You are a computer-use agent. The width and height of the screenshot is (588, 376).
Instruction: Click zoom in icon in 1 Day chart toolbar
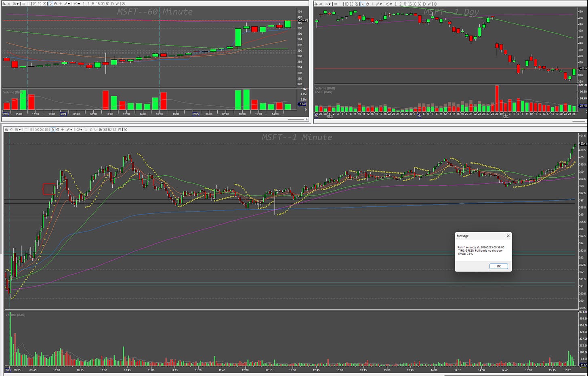346,4
